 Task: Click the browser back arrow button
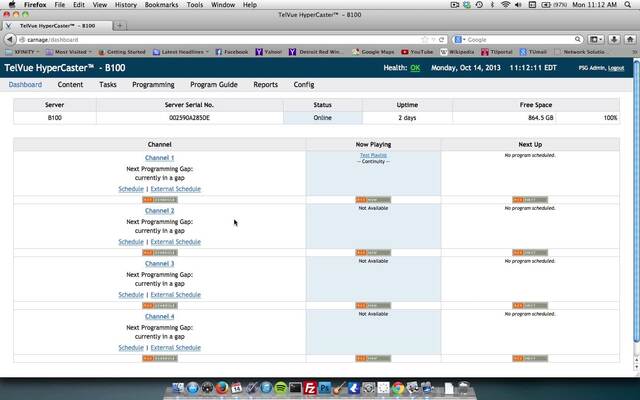click(9, 39)
